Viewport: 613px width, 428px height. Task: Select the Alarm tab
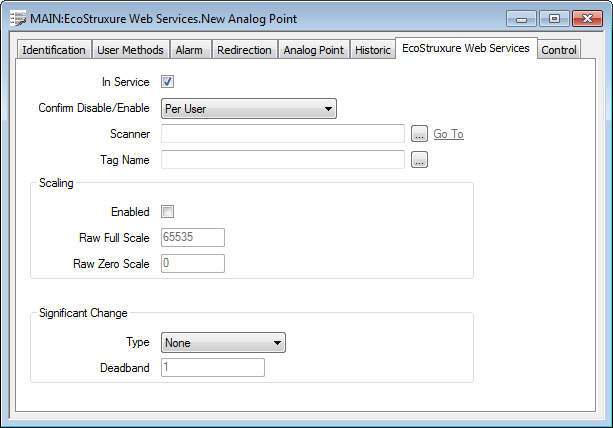tap(189, 50)
